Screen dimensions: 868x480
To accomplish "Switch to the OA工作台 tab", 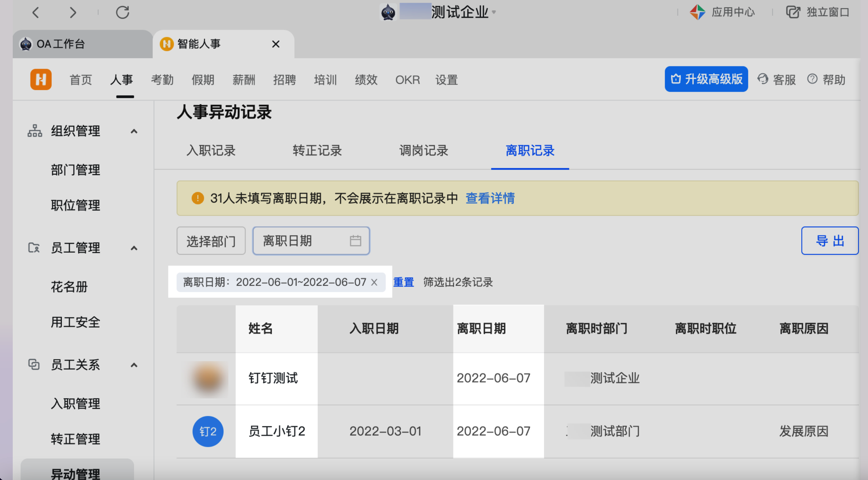I will click(x=83, y=44).
